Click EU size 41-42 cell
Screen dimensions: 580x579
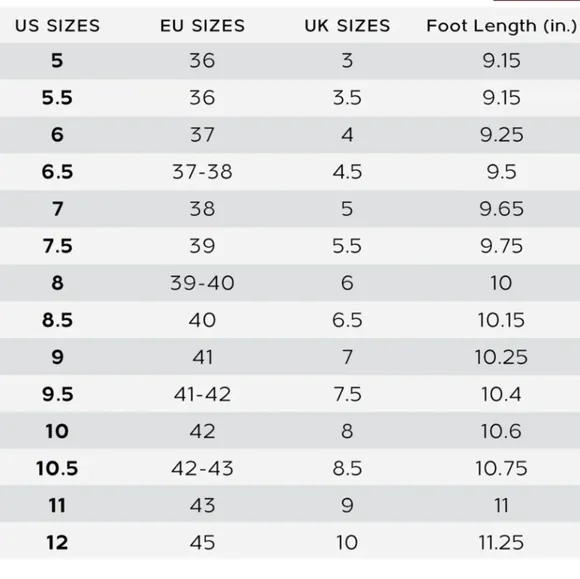point(202,394)
